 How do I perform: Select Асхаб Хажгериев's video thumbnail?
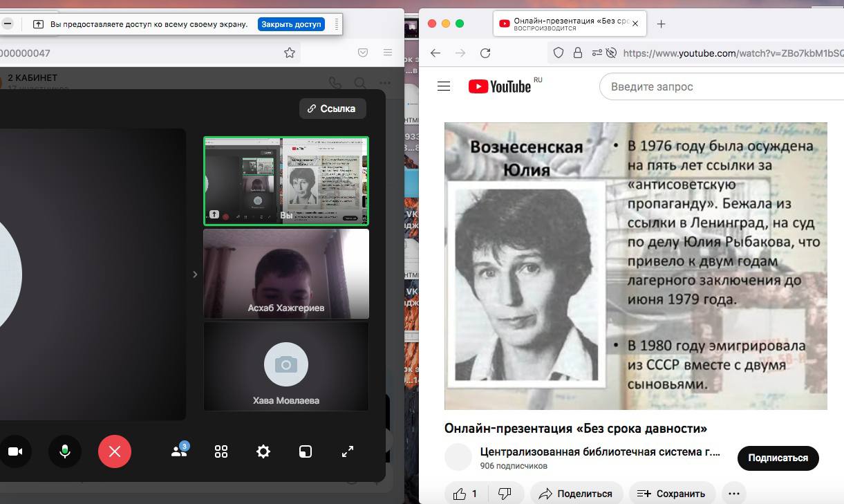(286, 274)
